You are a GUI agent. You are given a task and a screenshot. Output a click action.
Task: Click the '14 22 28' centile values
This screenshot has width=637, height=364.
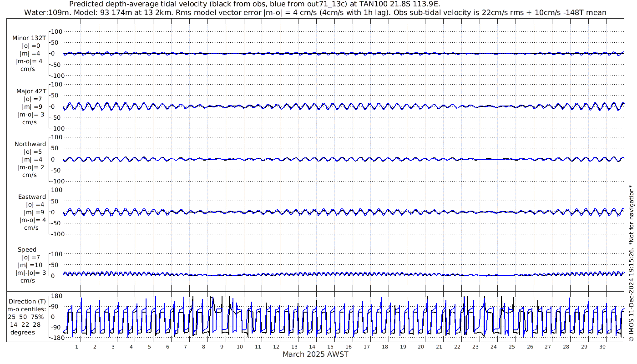coord(25,325)
